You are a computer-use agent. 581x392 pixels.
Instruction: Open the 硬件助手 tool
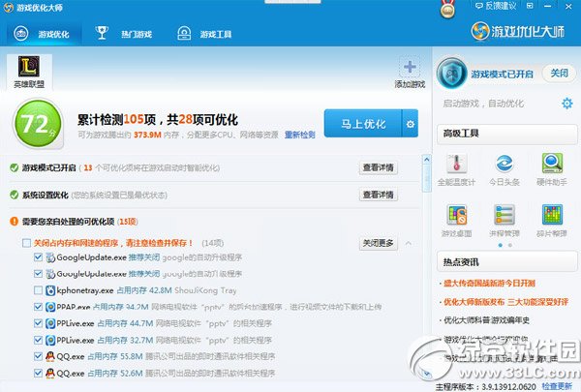click(552, 169)
